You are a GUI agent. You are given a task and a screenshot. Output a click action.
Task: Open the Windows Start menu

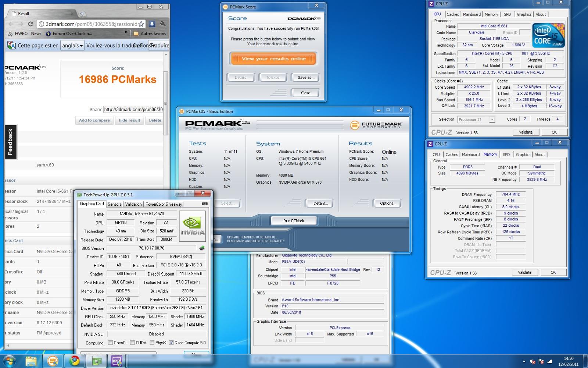9,361
